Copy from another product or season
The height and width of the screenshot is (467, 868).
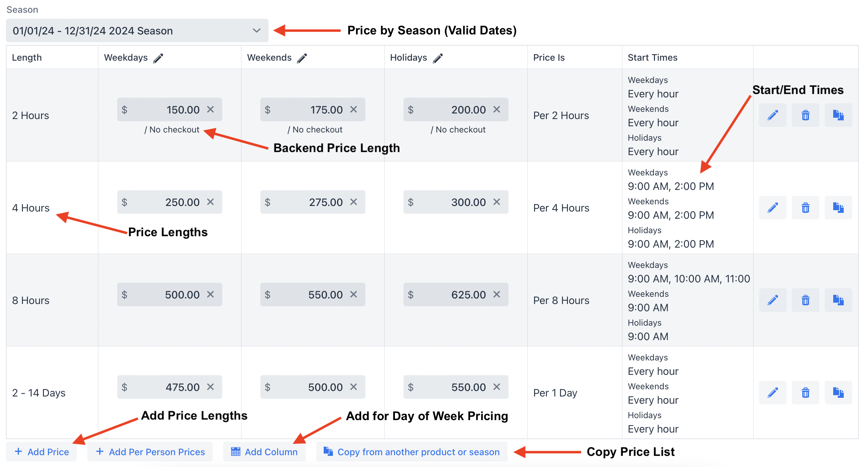411,452
